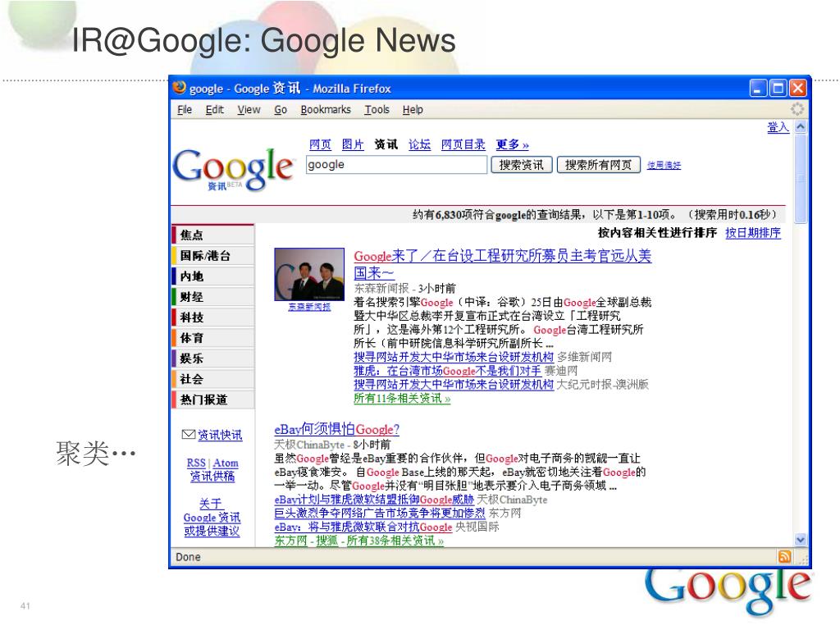Switch to the 网页 search tab
This screenshot has height=630, width=840.
[x=321, y=144]
